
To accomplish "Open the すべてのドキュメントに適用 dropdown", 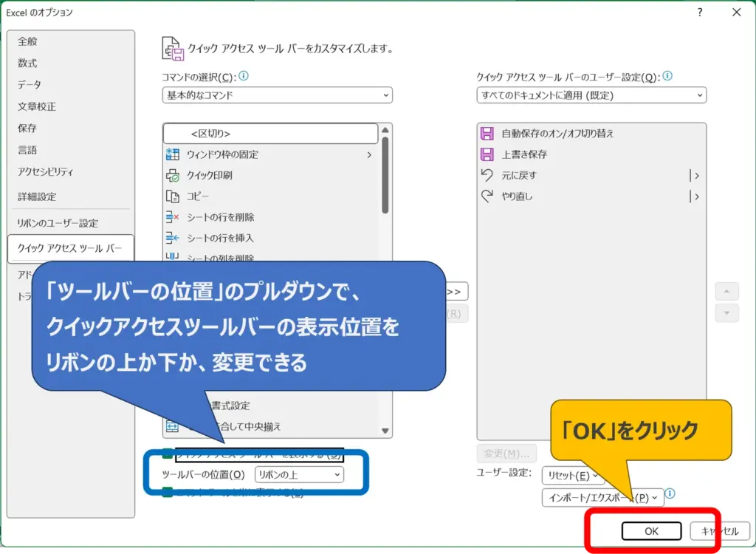I will coord(591,95).
